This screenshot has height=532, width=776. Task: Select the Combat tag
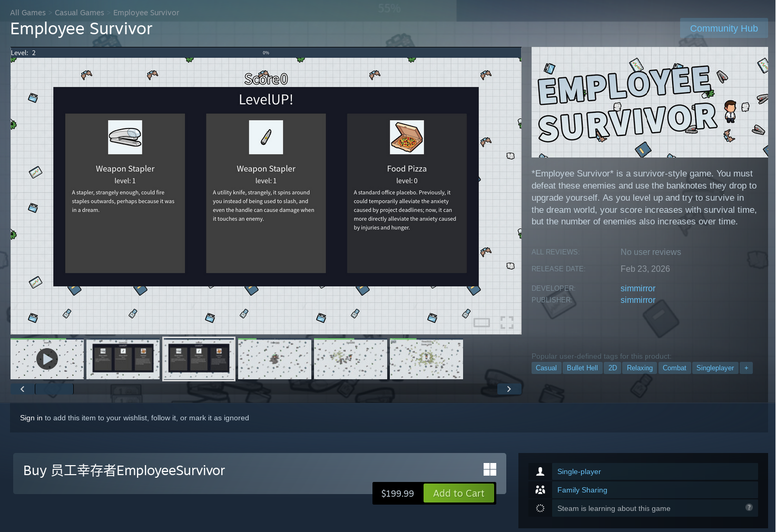click(674, 368)
